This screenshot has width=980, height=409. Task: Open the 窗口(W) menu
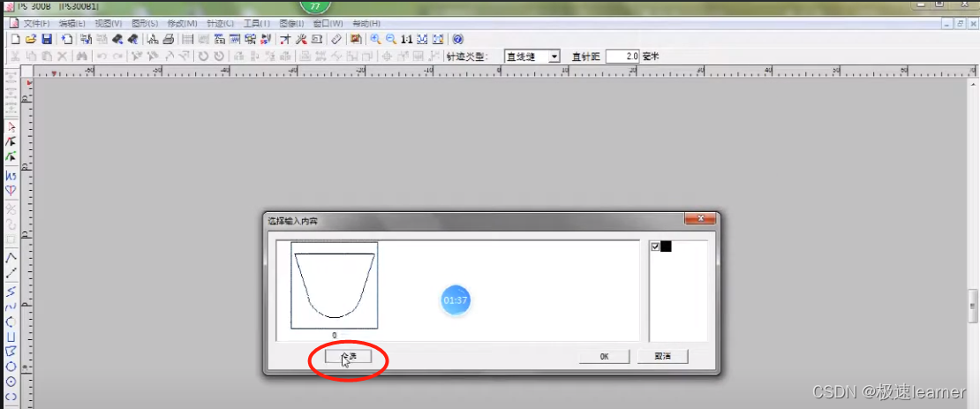coord(328,23)
